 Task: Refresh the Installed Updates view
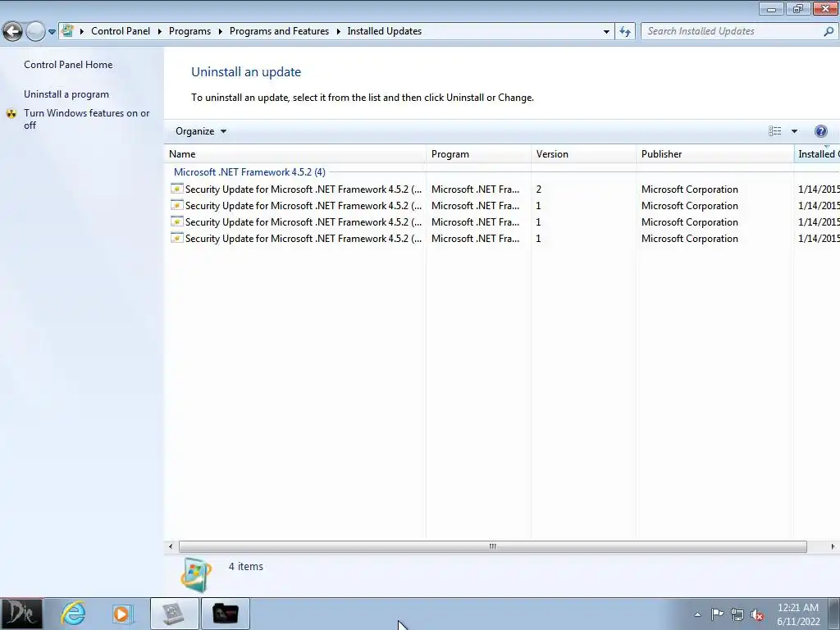(x=625, y=32)
